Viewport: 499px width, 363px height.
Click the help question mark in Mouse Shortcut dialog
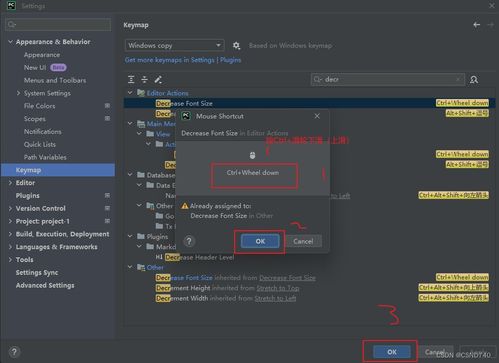coord(189,241)
